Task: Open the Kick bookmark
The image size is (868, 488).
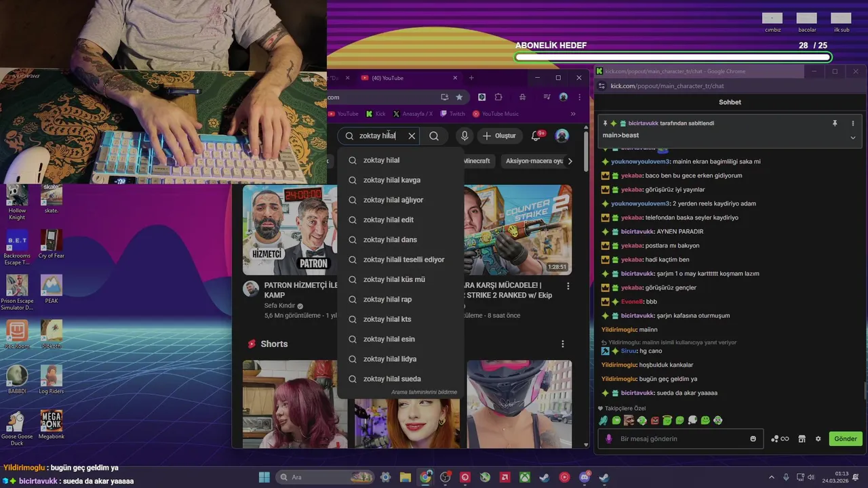Action: click(376, 114)
